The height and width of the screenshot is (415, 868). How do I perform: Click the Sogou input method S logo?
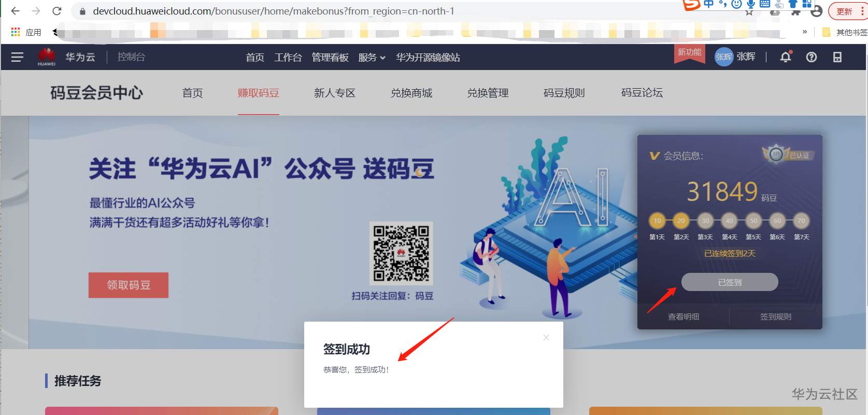pyautogui.click(x=691, y=5)
